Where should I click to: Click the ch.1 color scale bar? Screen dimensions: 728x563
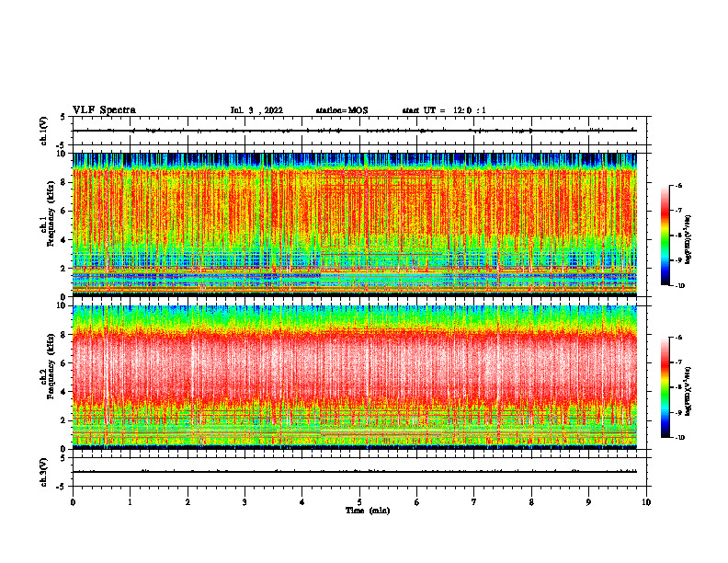pyautogui.click(x=665, y=236)
